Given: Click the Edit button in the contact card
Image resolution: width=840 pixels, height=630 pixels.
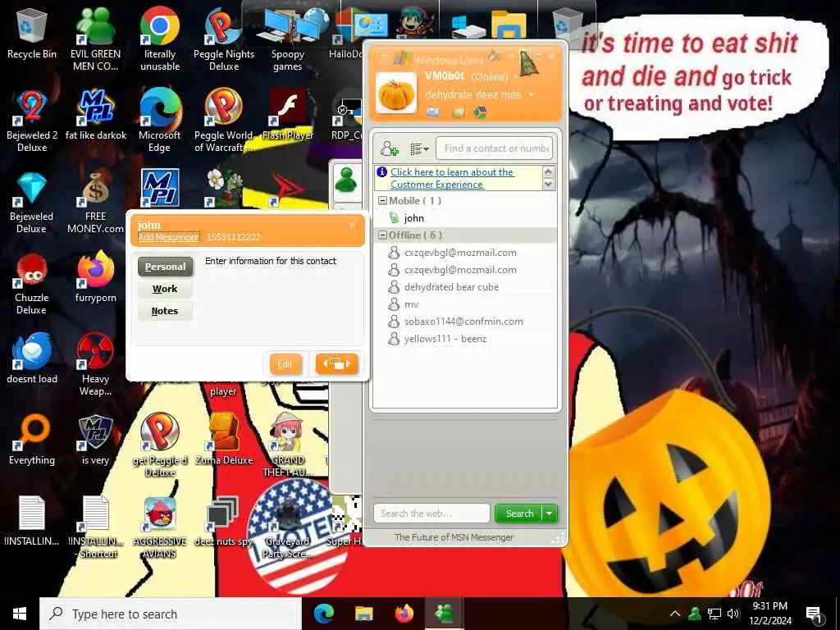Looking at the screenshot, I should [285, 364].
